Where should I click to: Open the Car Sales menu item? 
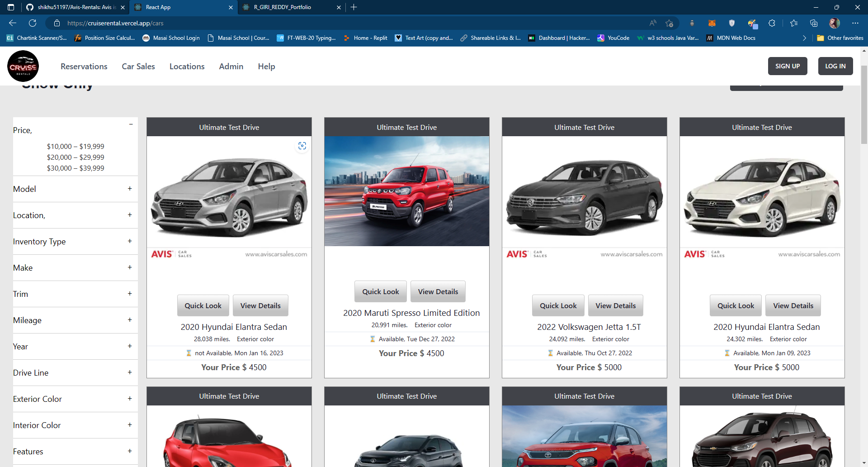point(138,66)
